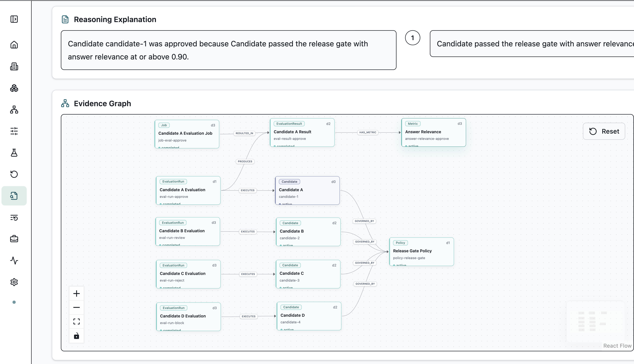Screen dimensions: 634x364
Task: Select the Candidate D Evaluation node
Action: [189, 317]
